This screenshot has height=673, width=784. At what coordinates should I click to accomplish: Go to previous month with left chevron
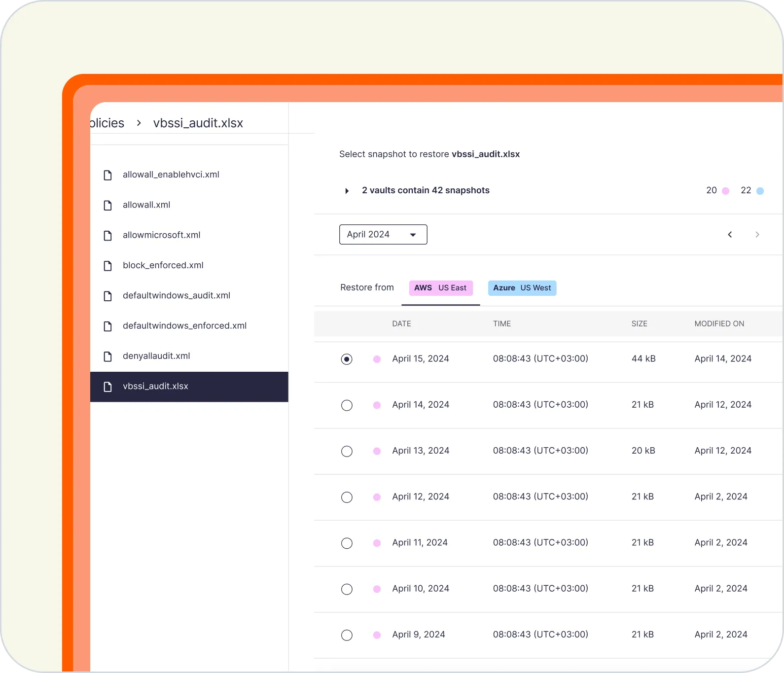coord(730,235)
